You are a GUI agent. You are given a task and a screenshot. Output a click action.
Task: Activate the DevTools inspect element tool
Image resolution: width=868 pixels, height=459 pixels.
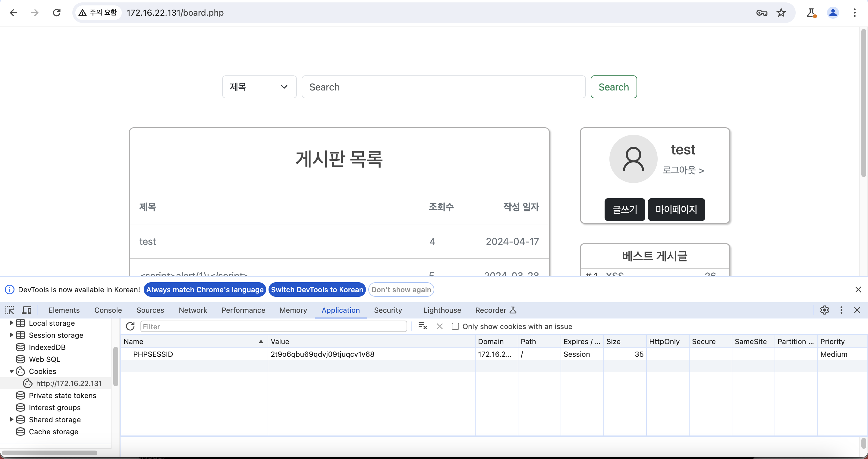point(10,310)
